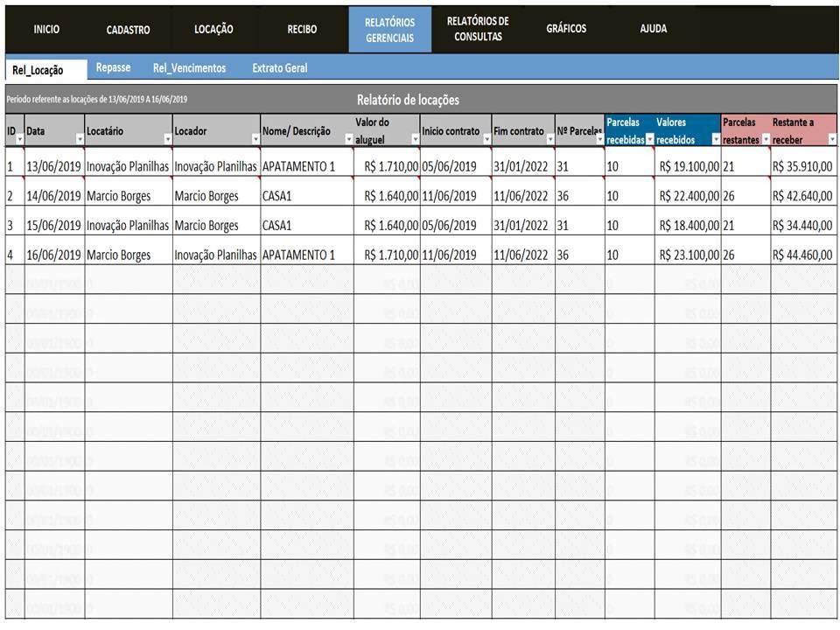Expand the Locador filter dropdown
Screen dimensions: 840x630
[255, 139]
